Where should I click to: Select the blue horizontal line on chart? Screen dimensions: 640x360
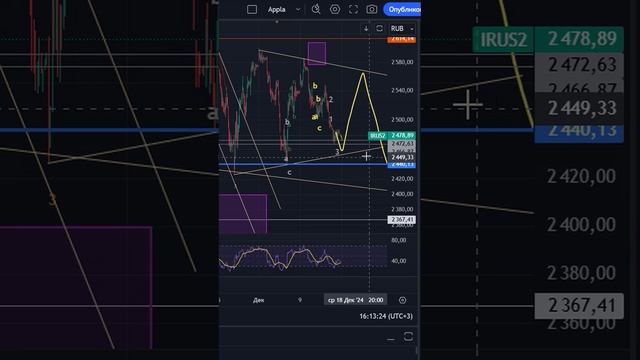[302, 164]
